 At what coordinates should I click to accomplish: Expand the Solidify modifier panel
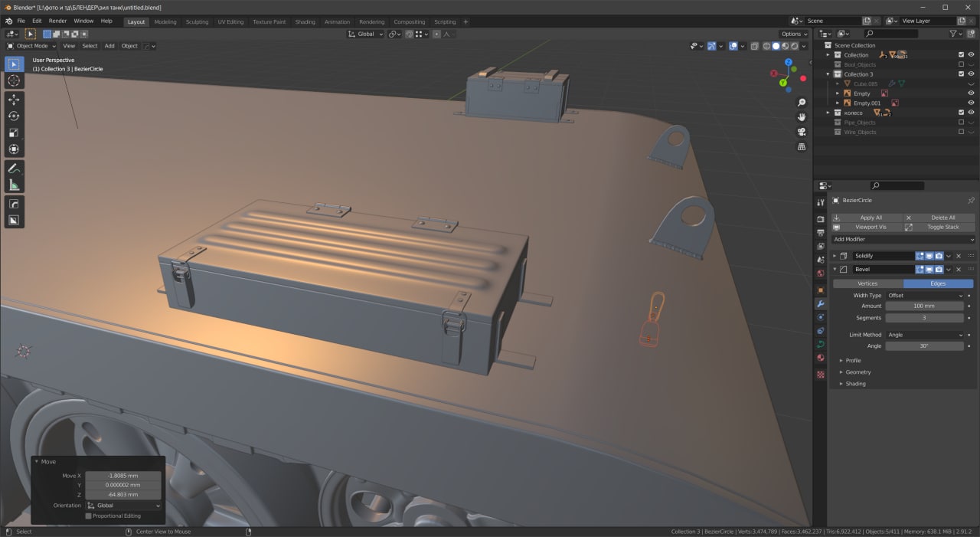click(835, 256)
